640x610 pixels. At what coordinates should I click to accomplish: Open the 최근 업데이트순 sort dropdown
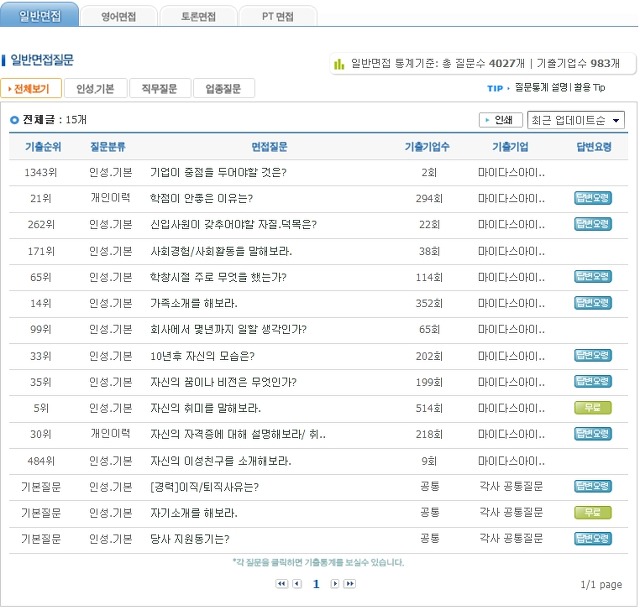click(576, 120)
